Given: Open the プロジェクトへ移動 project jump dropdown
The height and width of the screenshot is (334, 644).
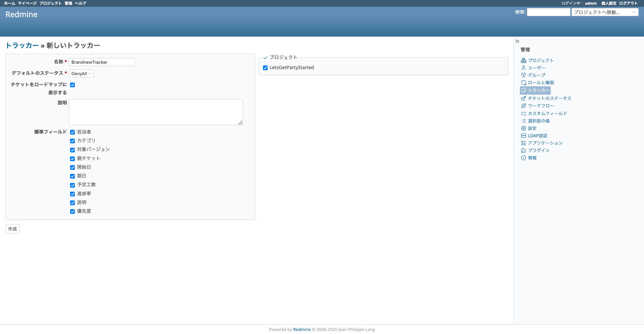Looking at the screenshot, I should [x=605, y=12].
